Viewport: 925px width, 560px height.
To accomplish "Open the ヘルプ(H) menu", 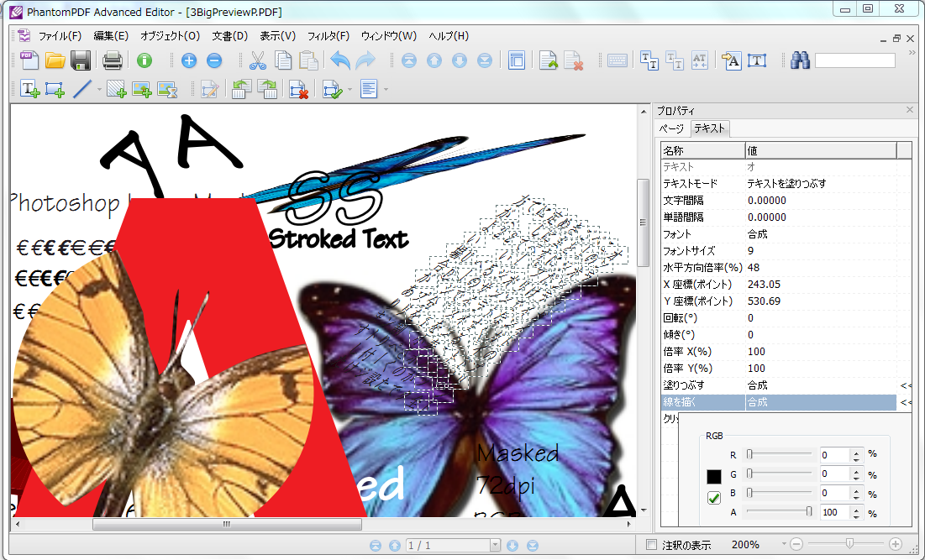I will [x=449, y=36].
